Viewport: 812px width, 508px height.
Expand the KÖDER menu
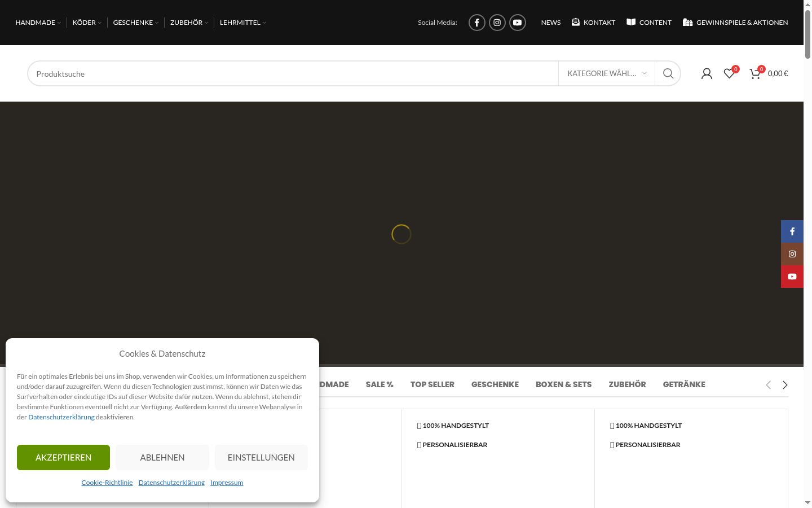pos(87,23)
